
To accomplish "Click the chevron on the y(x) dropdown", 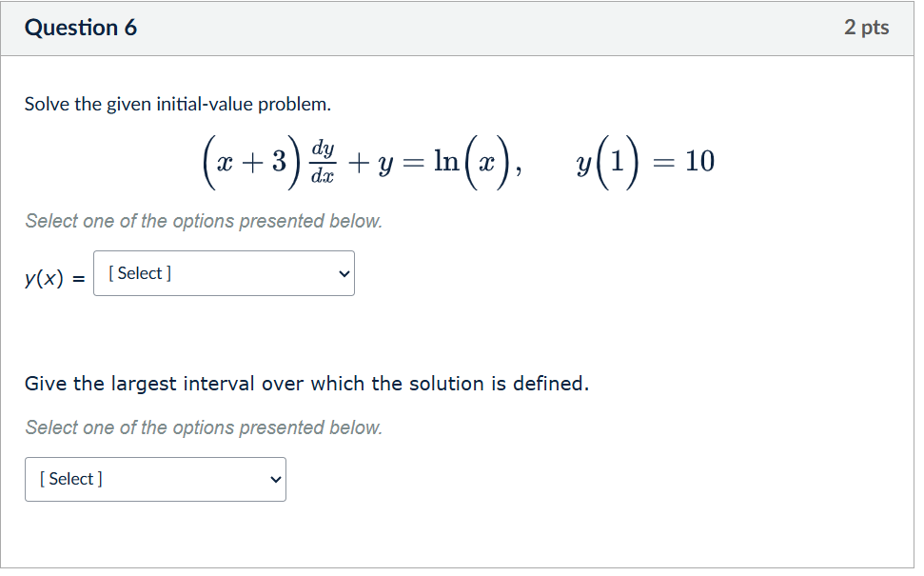I will [x=343, y=273].
